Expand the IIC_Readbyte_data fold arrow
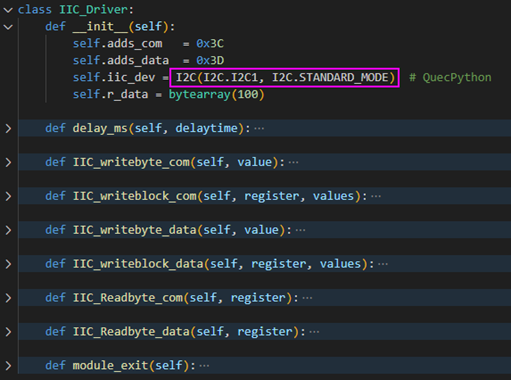 pyautogui.click(x=8, y=332)
